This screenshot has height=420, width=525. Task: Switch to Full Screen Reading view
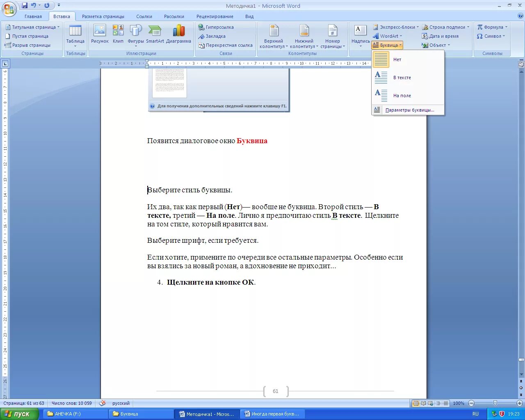(424, 403)
